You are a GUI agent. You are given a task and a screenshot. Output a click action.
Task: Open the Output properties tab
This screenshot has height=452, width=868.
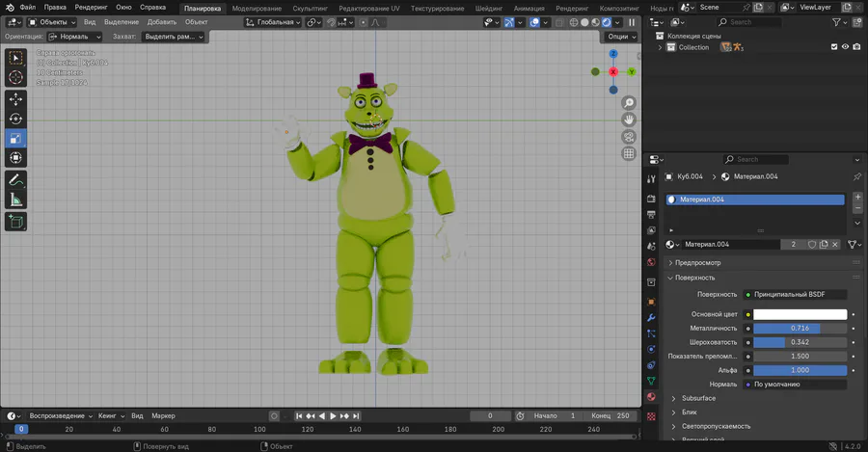coord(651,214)
